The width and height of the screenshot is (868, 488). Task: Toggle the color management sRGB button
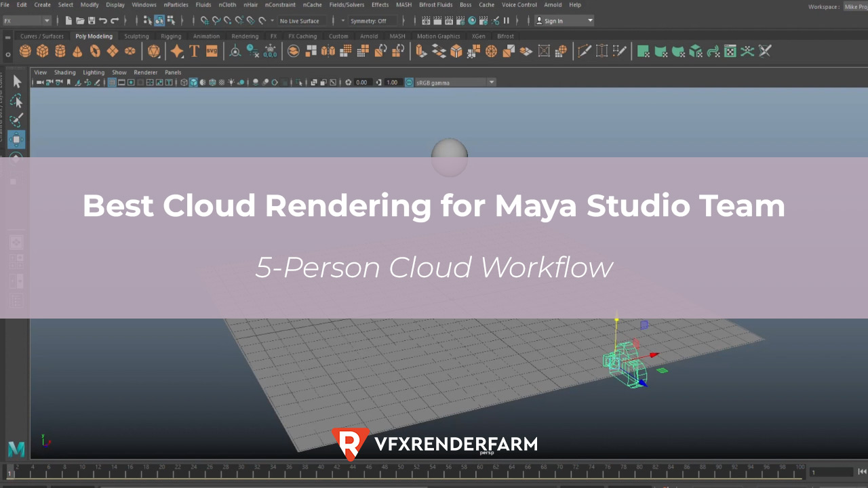[x=409, y=82]
